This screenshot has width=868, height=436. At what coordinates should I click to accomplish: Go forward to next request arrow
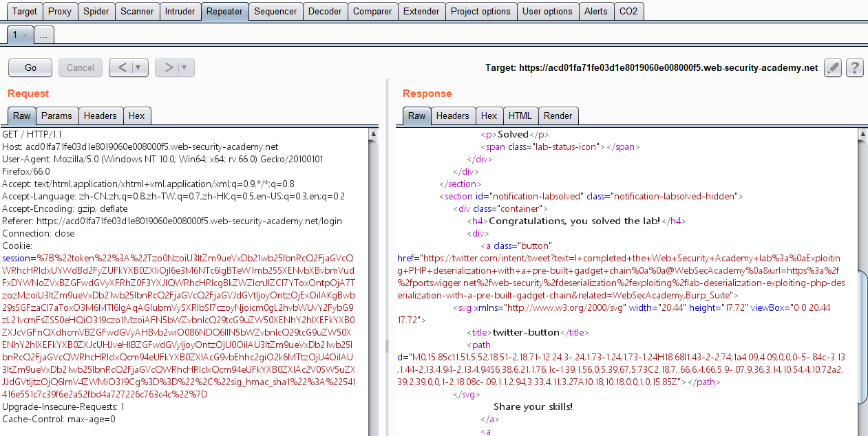click(x=168, y=67)
